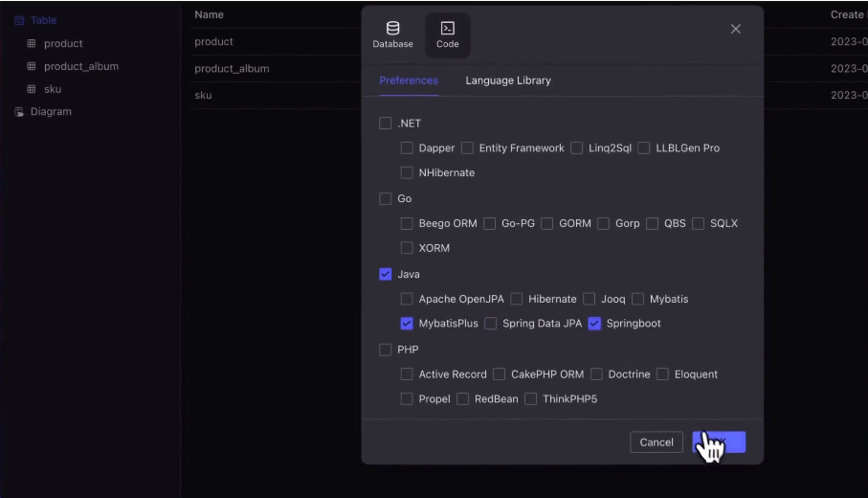
Task: Click the product table icon in sidebar
Action: coord(31,44)
